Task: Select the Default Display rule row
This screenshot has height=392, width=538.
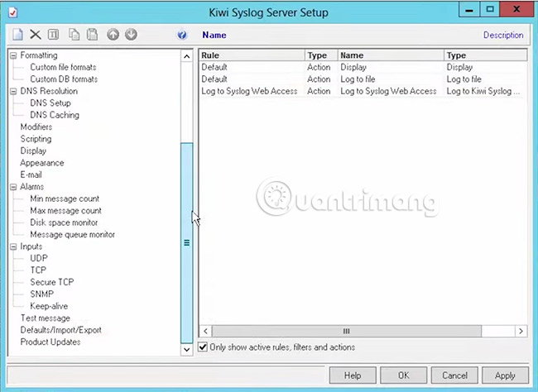Action: (x=363, y=67)
